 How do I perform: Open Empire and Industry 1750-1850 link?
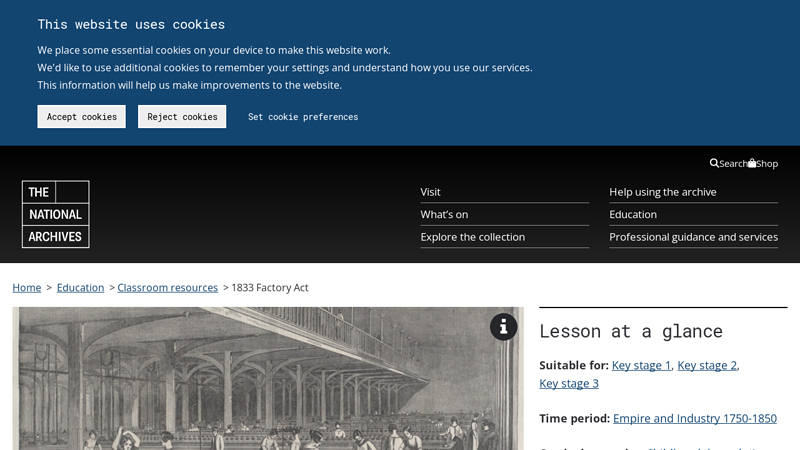point(694,419)
